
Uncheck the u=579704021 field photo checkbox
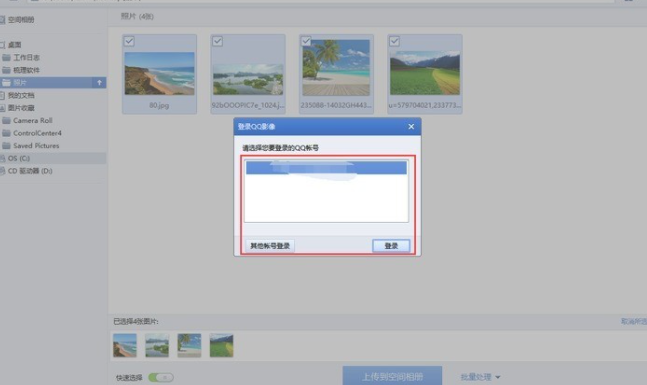(394, 41)
